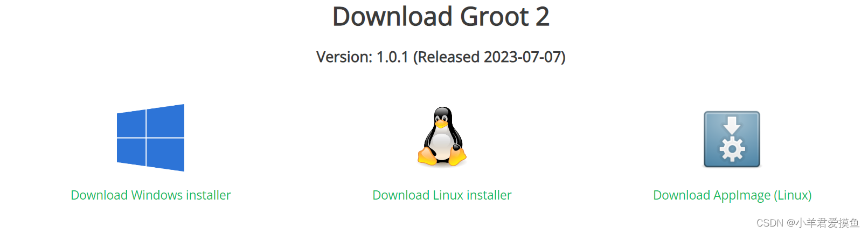Click the Linux Tux penguin icon
Screen dimensions: 868x233
point(442,136)
